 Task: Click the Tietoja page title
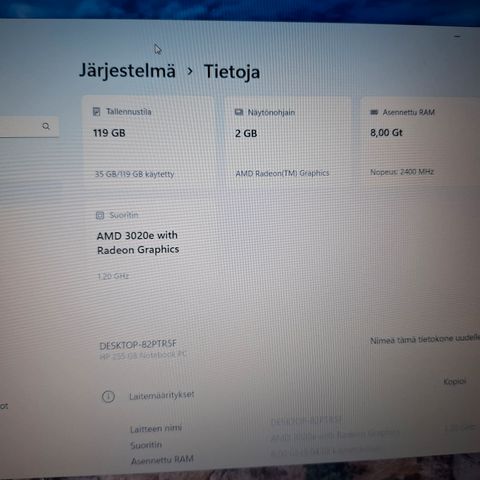click(x=232, y=72)
